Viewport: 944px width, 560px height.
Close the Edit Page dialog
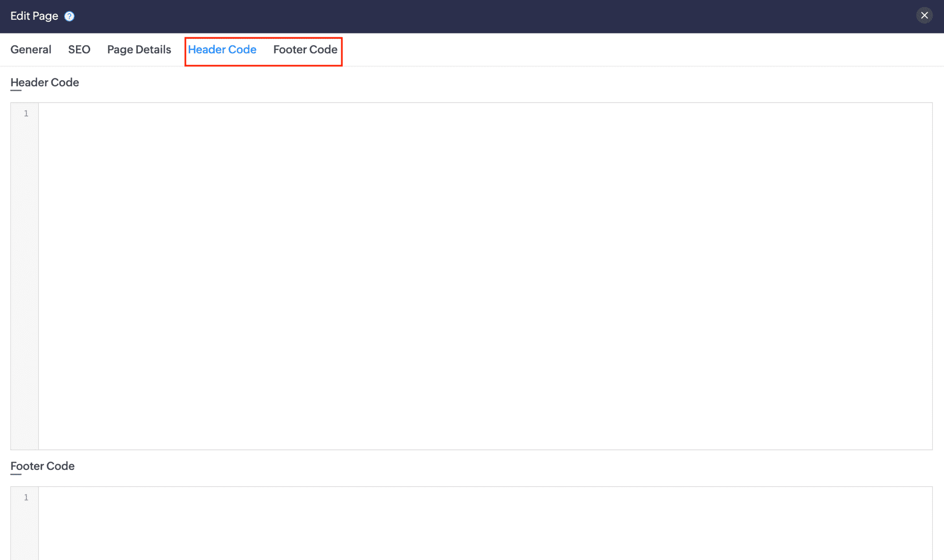coord(924,16)
